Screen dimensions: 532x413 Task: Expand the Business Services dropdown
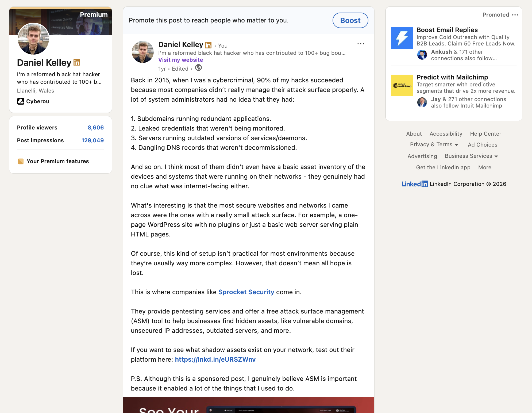click(x=471, y=156)
